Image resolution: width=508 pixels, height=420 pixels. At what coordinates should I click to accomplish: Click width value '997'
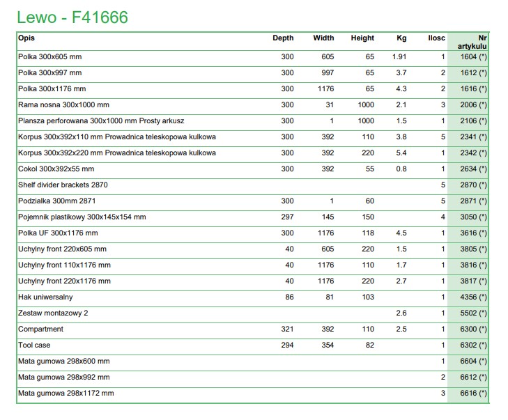(328, 73)
